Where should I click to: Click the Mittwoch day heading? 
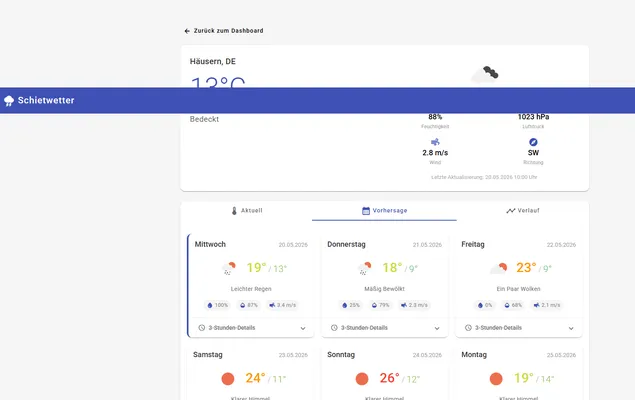[210, 245]
